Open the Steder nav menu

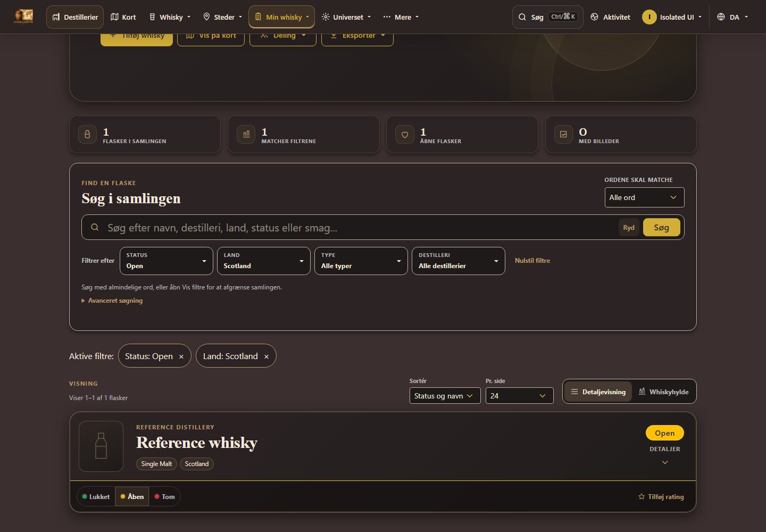coord(223,17)
